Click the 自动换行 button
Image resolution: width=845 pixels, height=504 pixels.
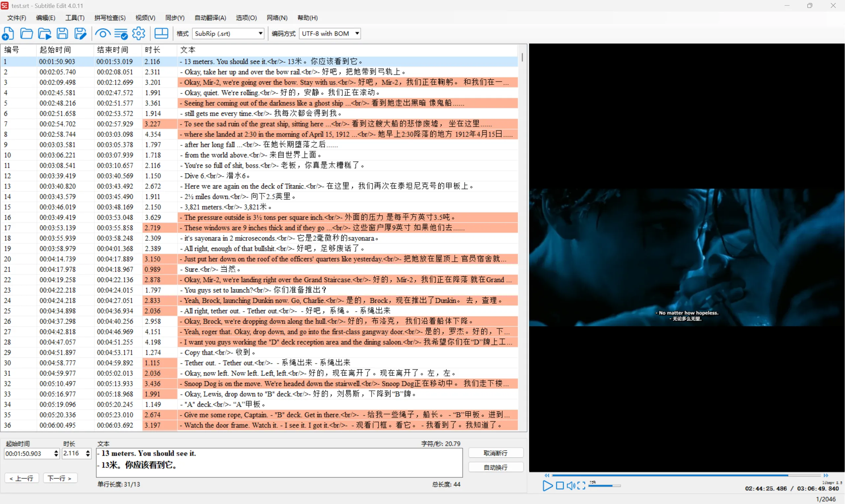coord(495,467)
